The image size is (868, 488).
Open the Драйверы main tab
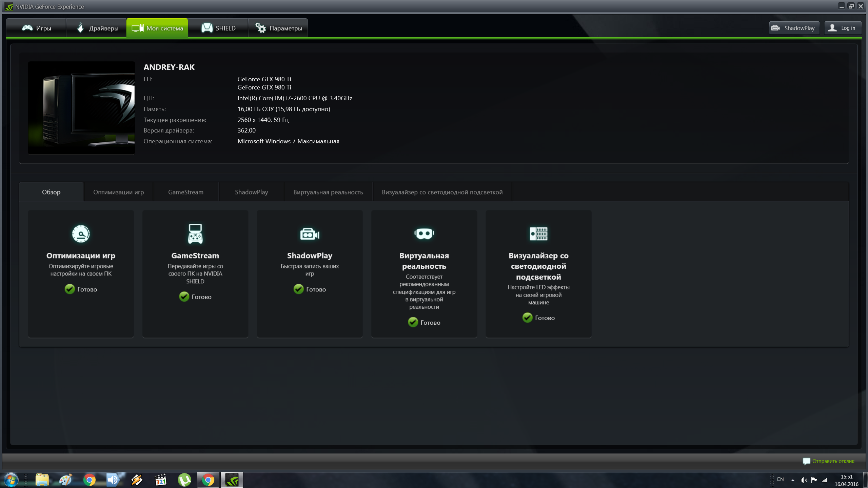pos(97,28)
